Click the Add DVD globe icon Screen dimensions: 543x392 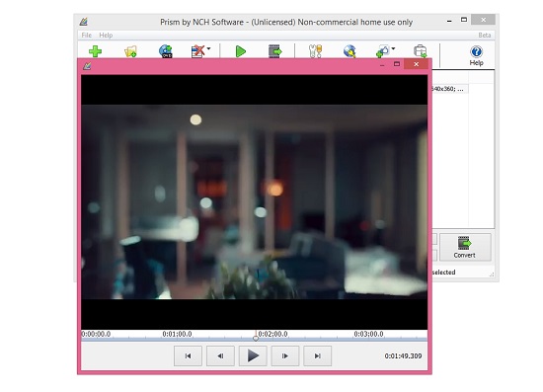tap(166, 51)
